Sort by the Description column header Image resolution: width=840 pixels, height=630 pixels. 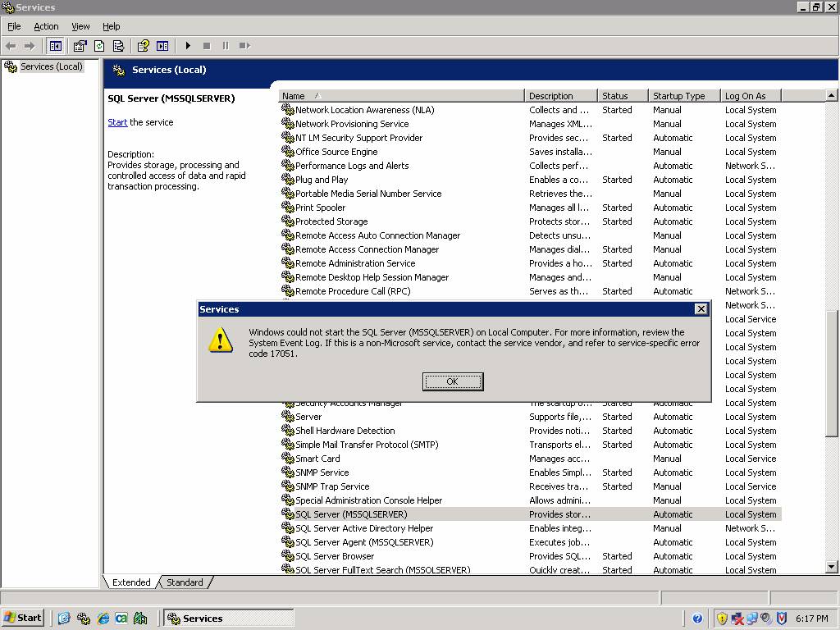point(561,96)
